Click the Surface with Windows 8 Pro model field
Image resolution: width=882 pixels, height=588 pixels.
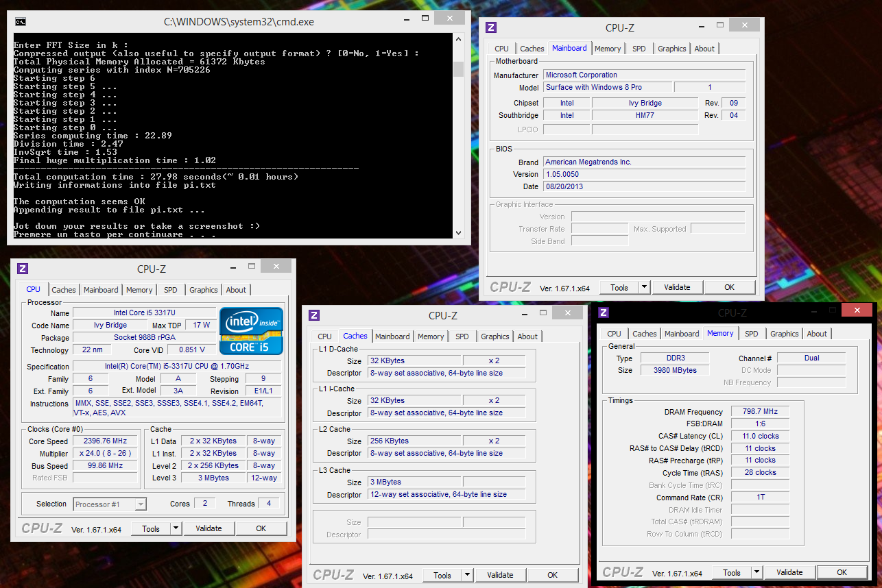pyautogui.click(x=608, y=87)
